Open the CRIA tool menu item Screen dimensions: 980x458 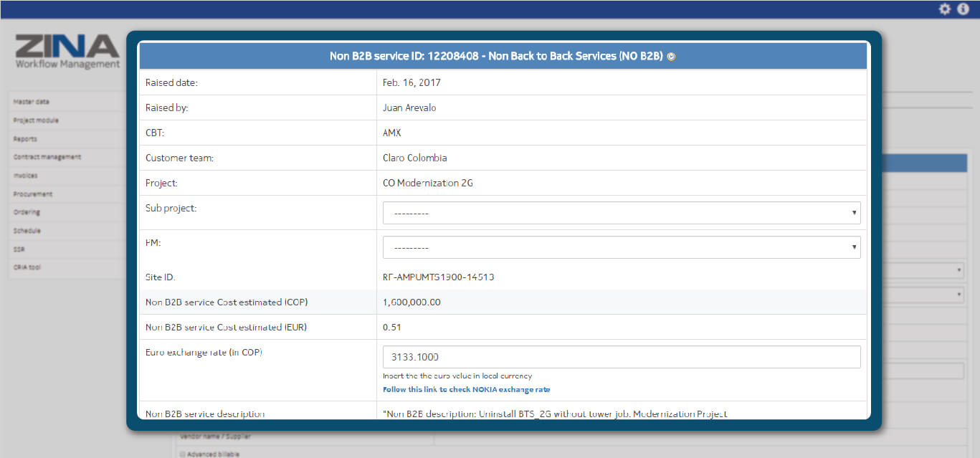28,267
